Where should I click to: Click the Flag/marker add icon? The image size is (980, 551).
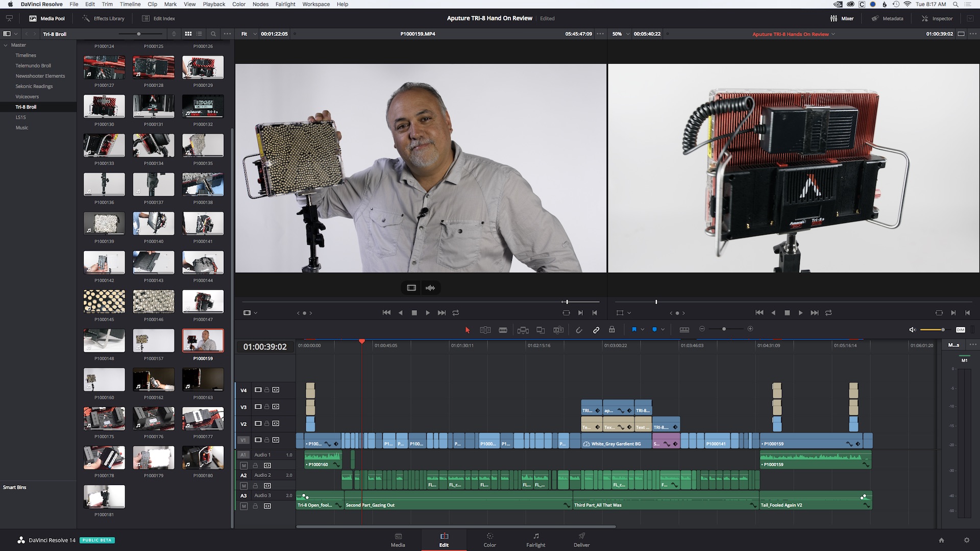tap(633, 329)
